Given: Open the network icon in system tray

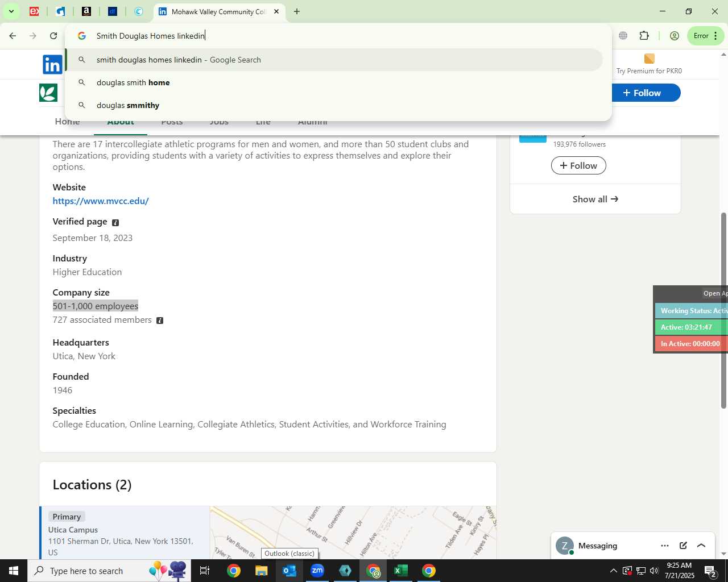Looking at the screenshot, I should (x=640, y=571).
